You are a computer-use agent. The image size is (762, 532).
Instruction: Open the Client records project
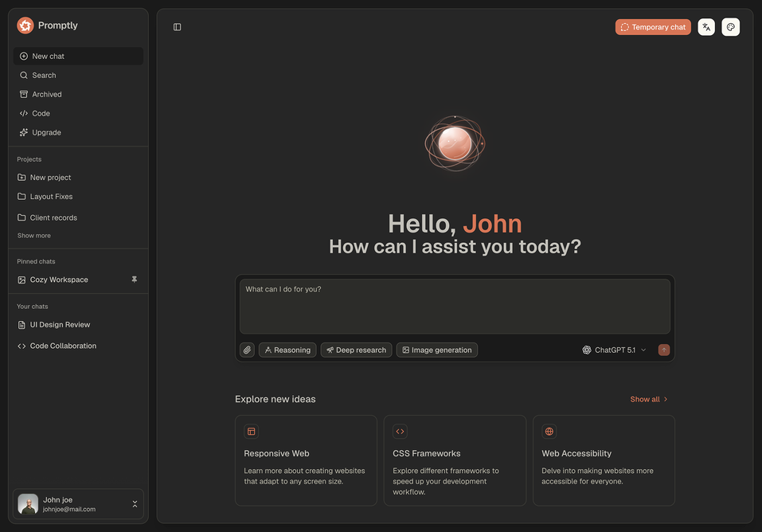click(x=78, y=218)
